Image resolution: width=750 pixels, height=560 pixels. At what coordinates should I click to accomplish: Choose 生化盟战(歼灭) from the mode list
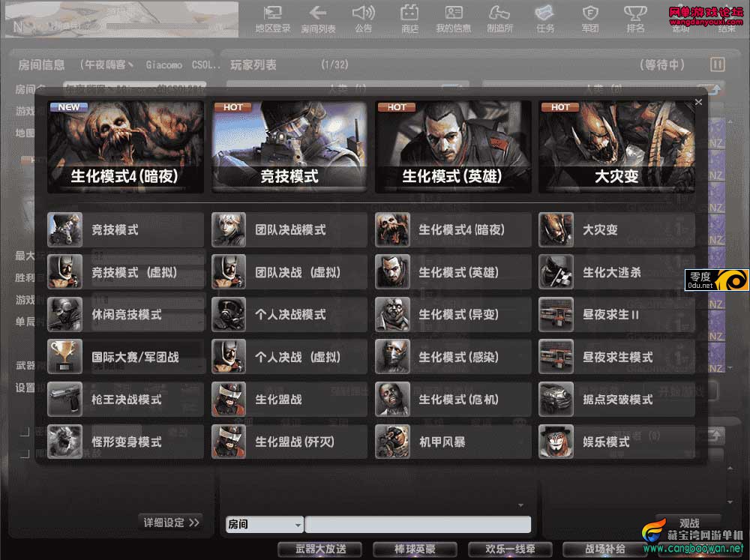[x=289, y=442]
